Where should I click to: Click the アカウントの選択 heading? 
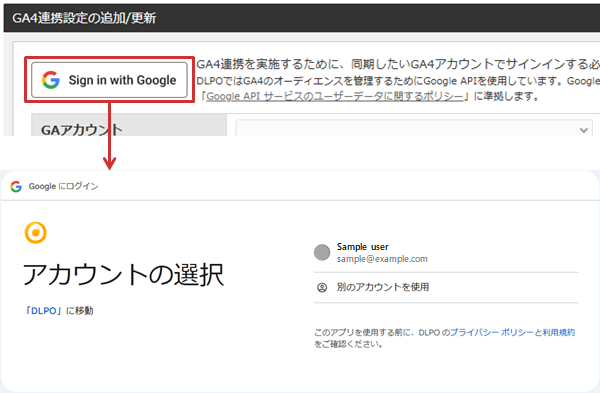123,275
